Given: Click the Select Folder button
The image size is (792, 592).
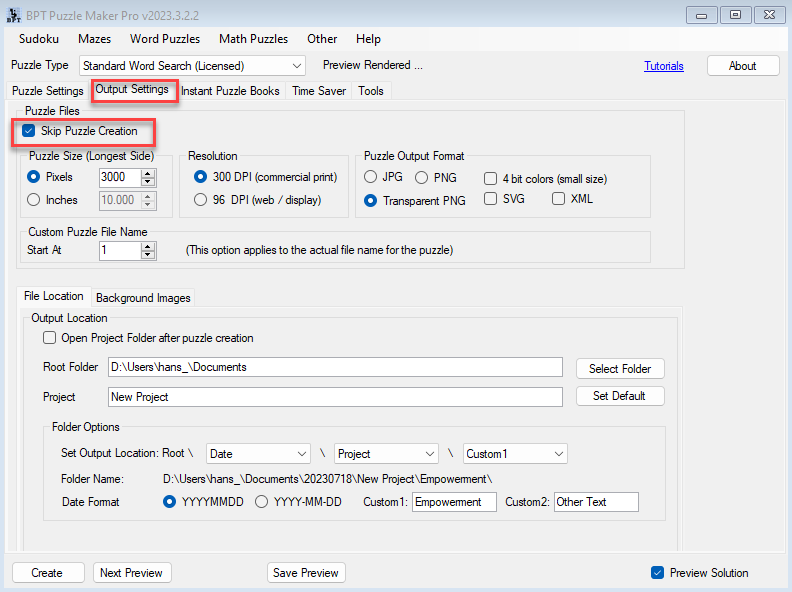Looking at the screenshot, I should pyautogui.click(x=620, y=369).
